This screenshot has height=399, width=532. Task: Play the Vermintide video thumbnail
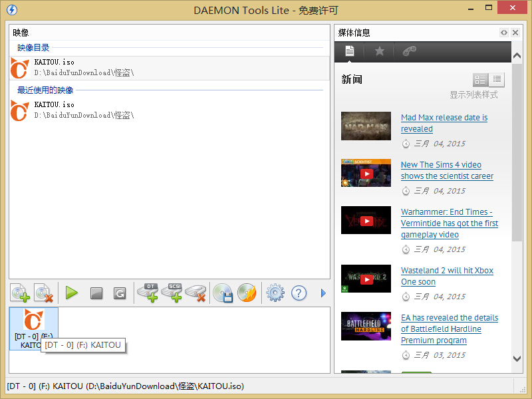366,220
